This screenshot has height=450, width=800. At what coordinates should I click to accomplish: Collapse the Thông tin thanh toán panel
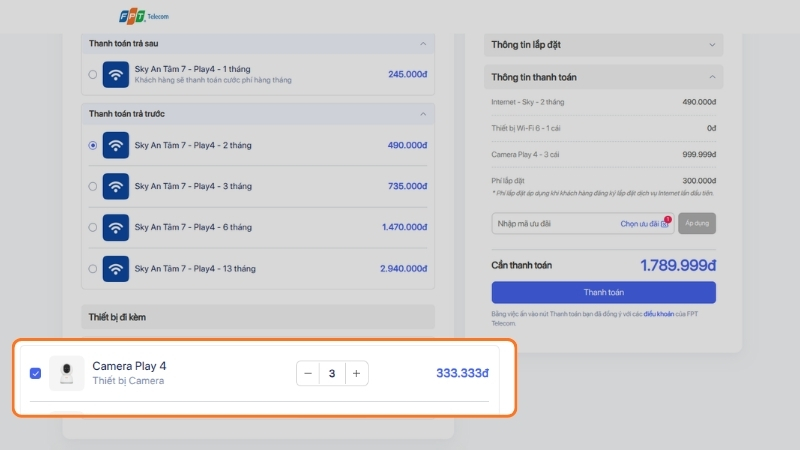(712, 77)
